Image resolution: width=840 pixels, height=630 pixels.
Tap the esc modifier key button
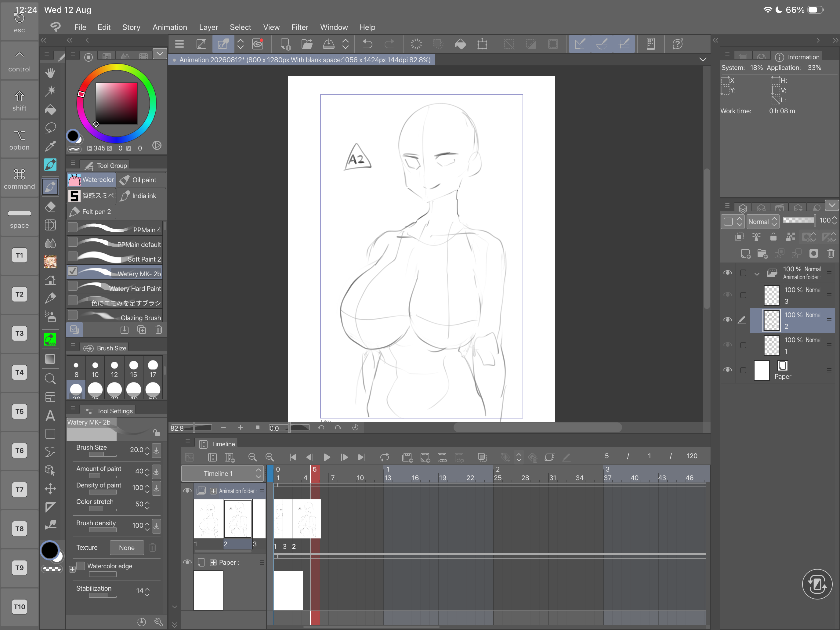(19, 22)
